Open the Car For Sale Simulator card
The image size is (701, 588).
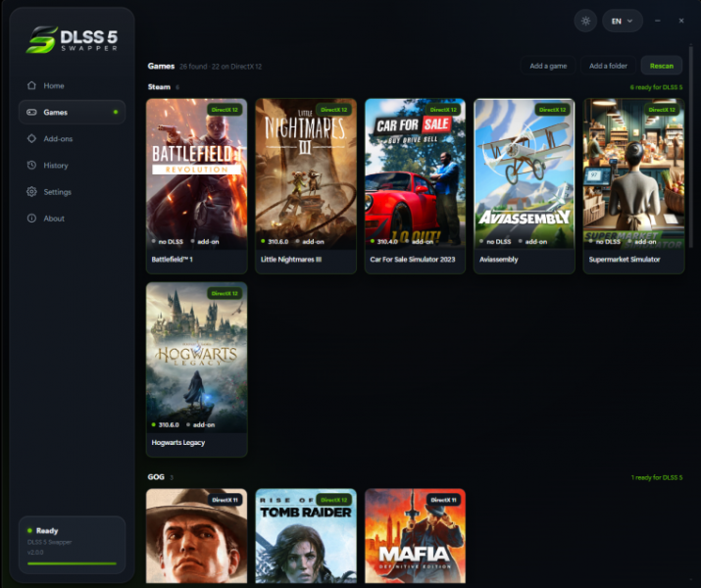(x=415, y=186)
